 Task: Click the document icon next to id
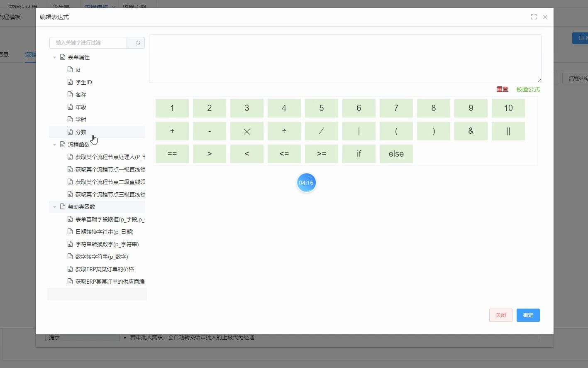click(x=70, y=70)
